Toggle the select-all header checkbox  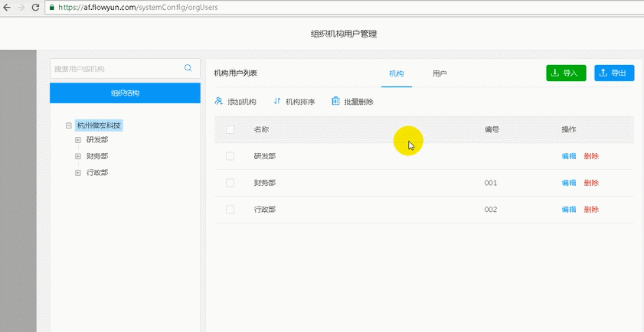click(230, 130)
